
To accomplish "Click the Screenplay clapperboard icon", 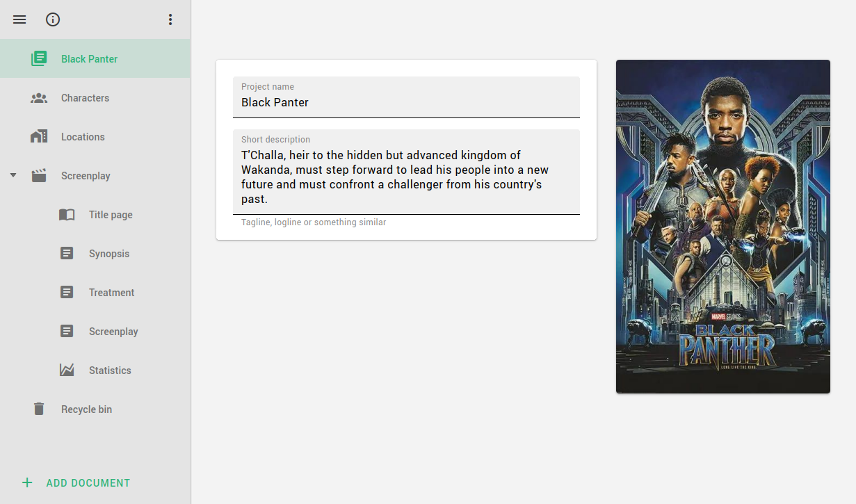I will (x=39, y=176).
